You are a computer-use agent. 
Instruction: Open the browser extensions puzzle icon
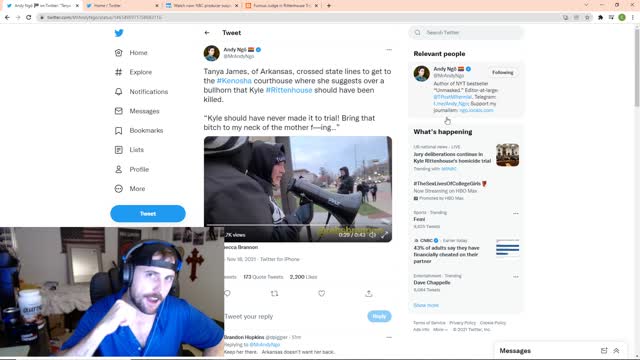[x=600, y=18]
